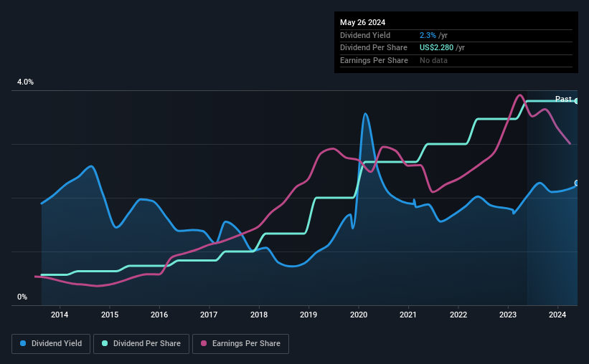Toggle the Earnings Per Share legend button
The width and height of the screenshot is (589, 364).
[x=240, y=344]
